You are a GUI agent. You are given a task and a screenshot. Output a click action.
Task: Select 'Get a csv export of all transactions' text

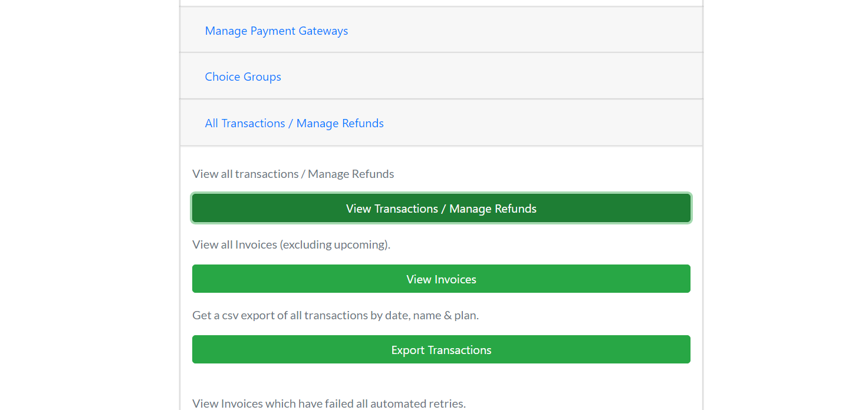coord(280,315)
